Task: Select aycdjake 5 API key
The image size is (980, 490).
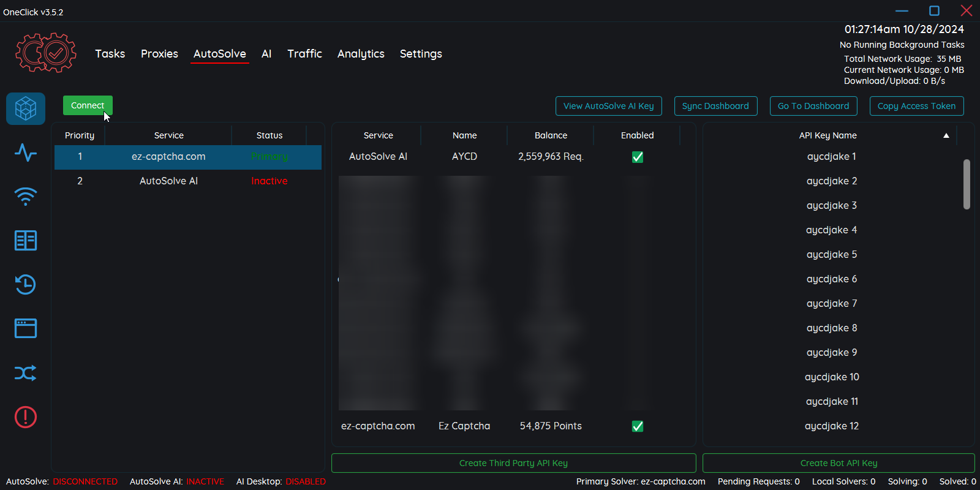Action: (832, 255)
